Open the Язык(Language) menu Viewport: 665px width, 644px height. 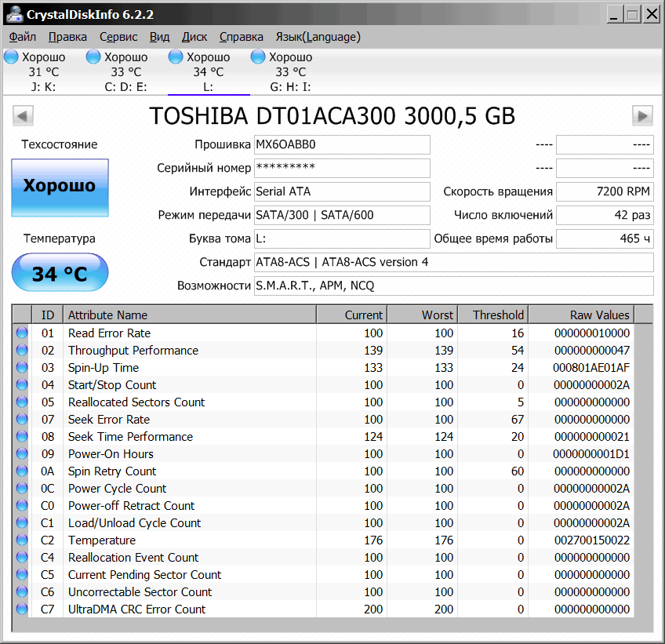pyautogui.click(x=318, y=37)
